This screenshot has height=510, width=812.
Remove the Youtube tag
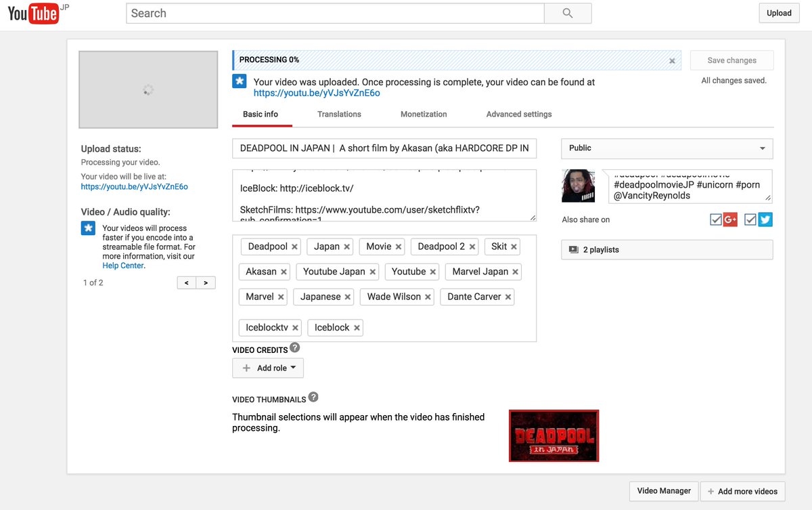[433, 272]
